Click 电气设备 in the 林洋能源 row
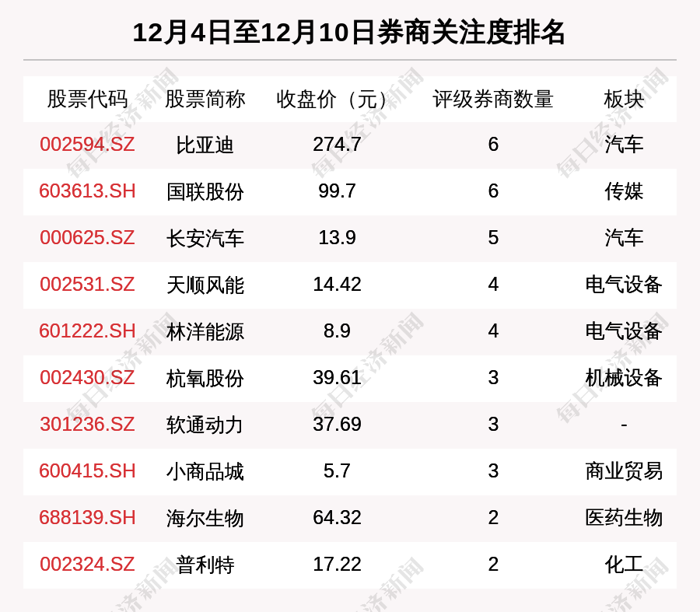 [624, 331]
